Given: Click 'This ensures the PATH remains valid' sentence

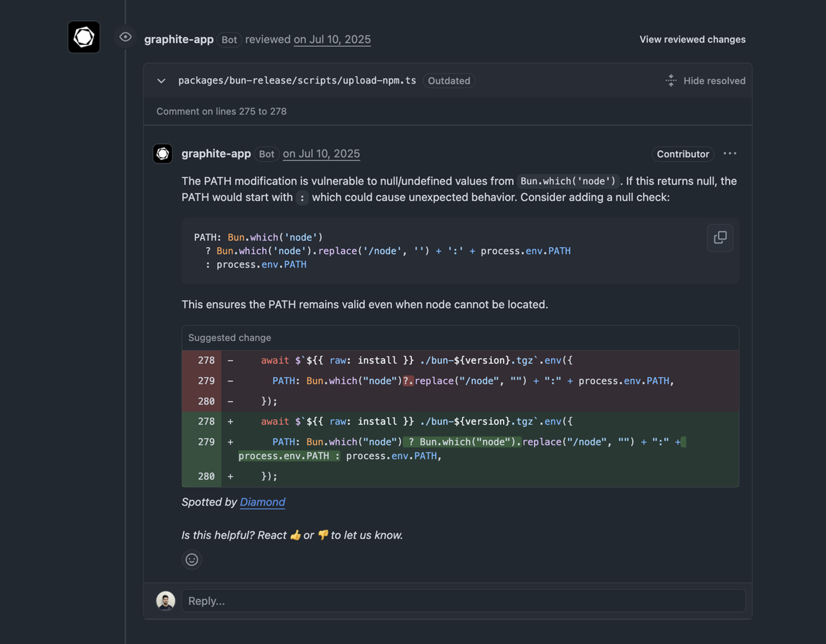Looking at the screenshot, I should (365, 305).
